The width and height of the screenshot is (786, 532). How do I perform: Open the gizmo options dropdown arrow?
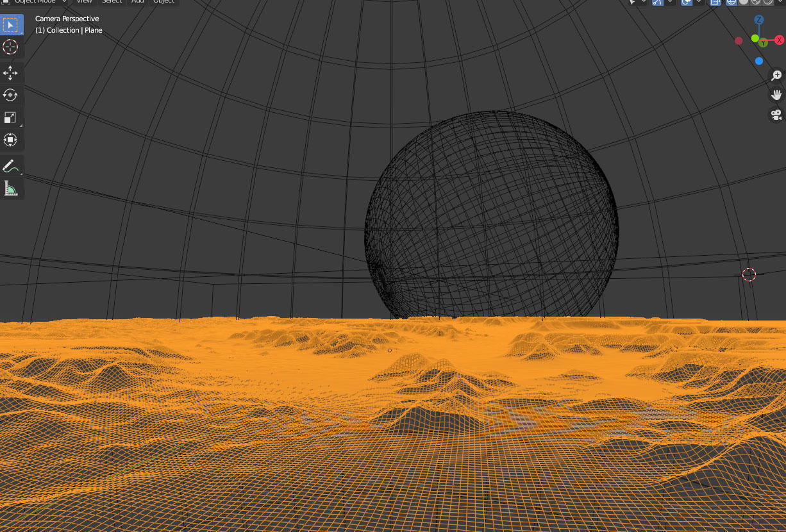coord(670,2)
